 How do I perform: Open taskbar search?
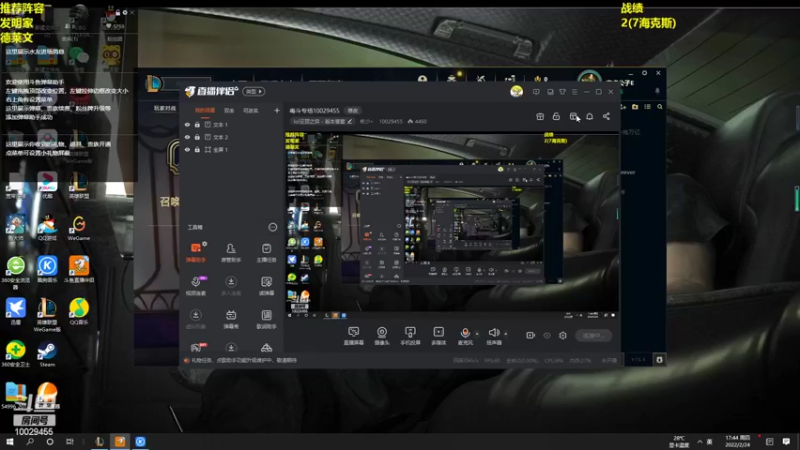[x=30, y=442]
